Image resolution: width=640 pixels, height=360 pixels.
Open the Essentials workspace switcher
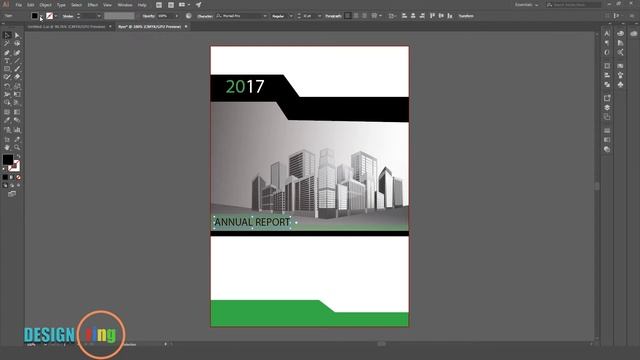tap(526, 5)
